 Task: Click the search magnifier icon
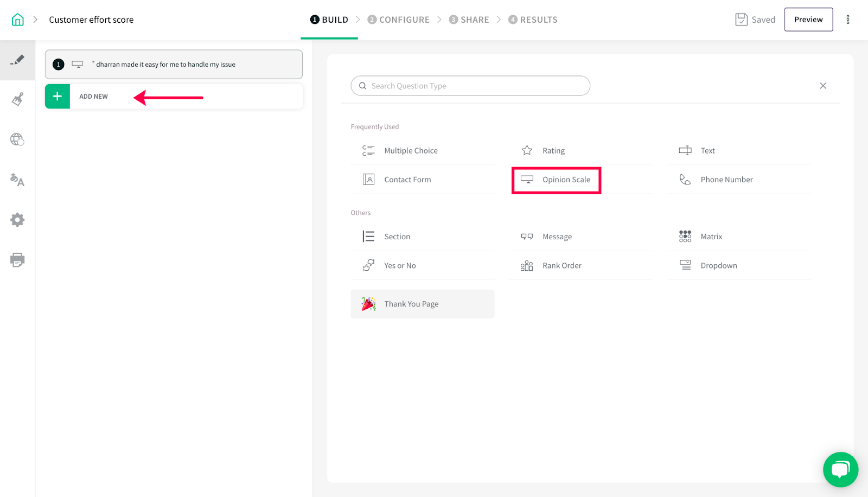[362, 86]
